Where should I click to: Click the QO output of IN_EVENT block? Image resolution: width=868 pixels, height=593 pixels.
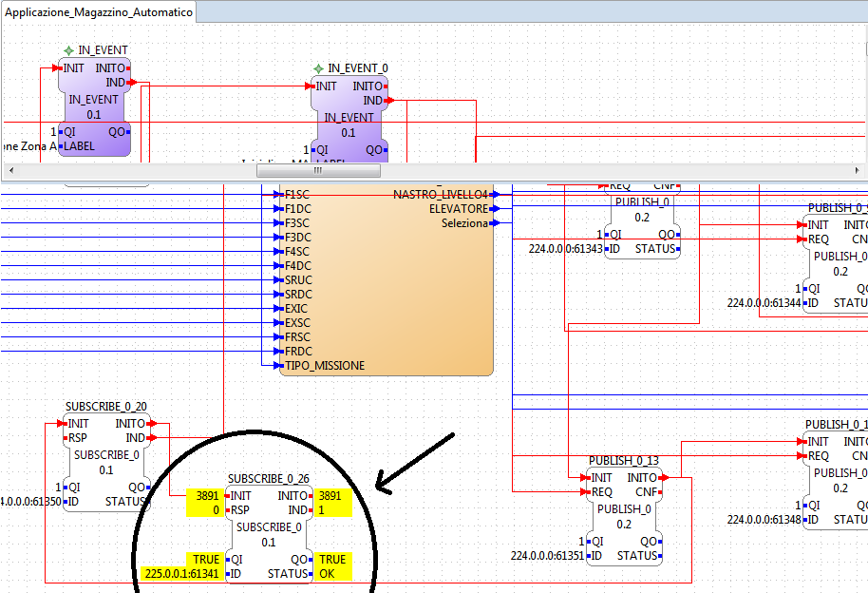(117, 132)
